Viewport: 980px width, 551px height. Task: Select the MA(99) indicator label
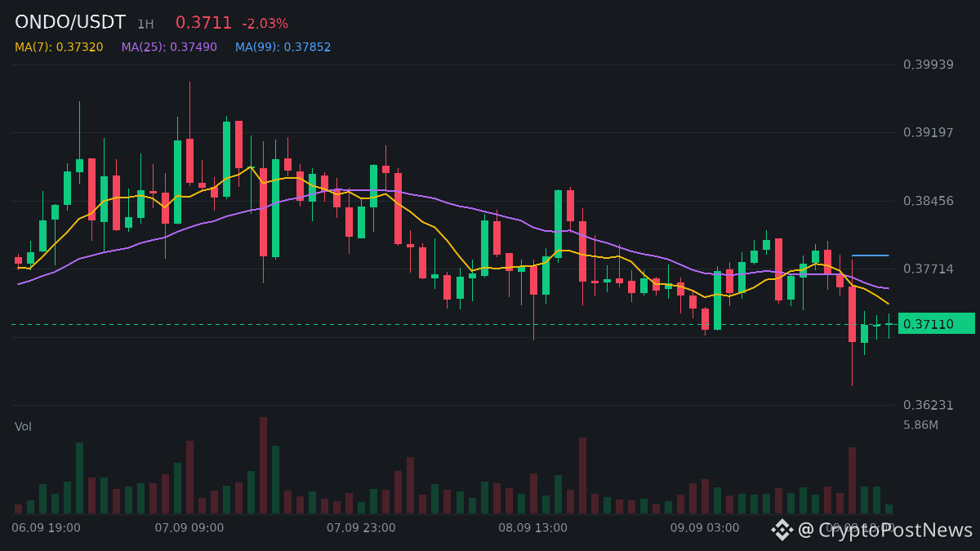point(283,47)
